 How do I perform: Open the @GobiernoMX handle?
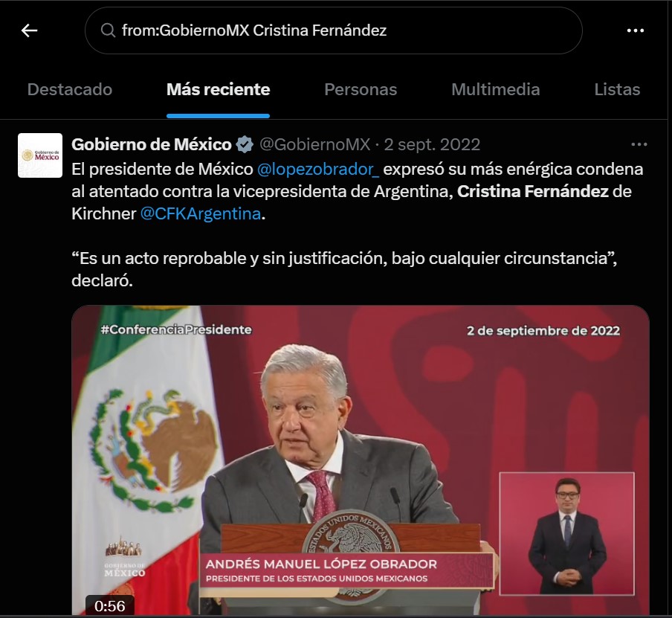[315, 144]
